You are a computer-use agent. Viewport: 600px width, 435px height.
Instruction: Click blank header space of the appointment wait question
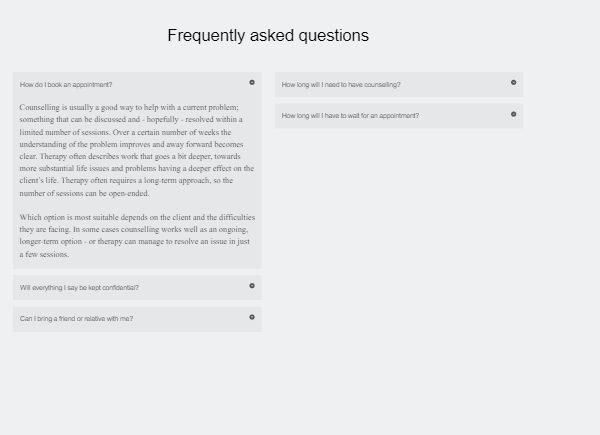(x=465, y=116)
